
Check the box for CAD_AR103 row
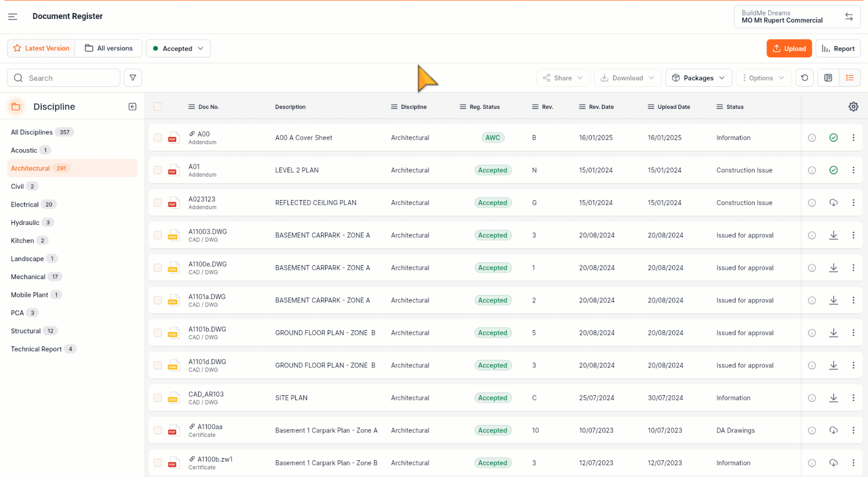pyautogui.click(x=158, y=398)
